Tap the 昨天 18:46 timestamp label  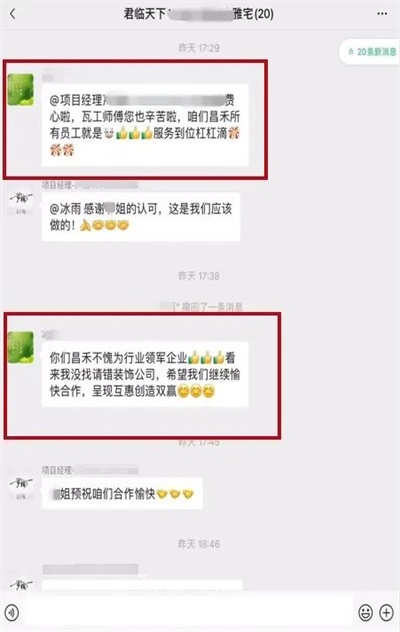coord(199,544)
